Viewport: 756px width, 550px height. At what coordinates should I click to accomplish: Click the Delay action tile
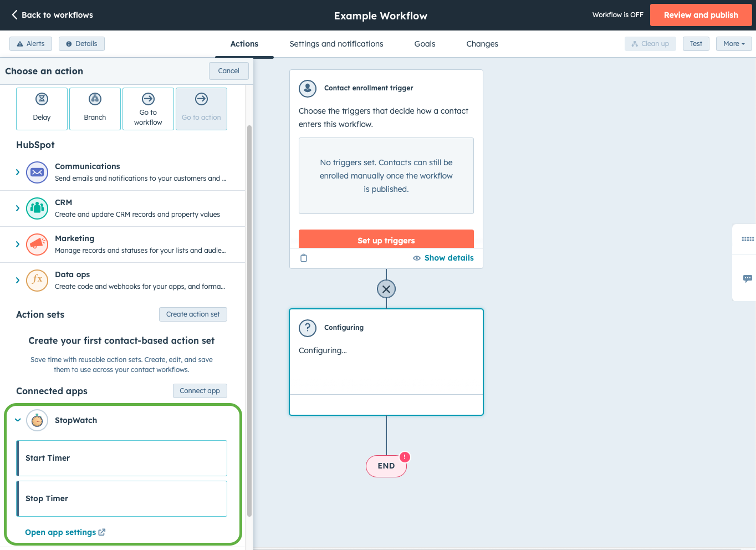tap(42, 109)
